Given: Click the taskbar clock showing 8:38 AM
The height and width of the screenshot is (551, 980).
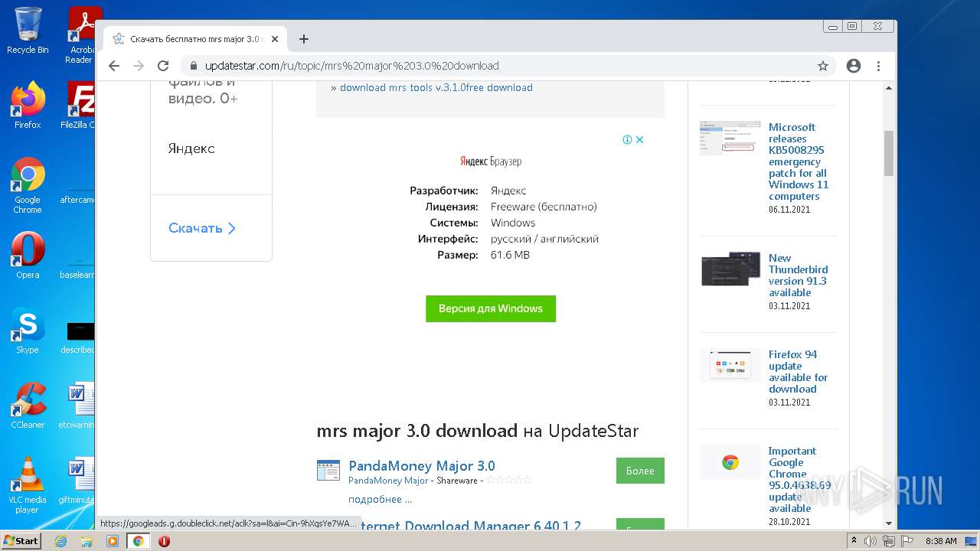Looking at the screenshot, I should [x=941, y=541].
